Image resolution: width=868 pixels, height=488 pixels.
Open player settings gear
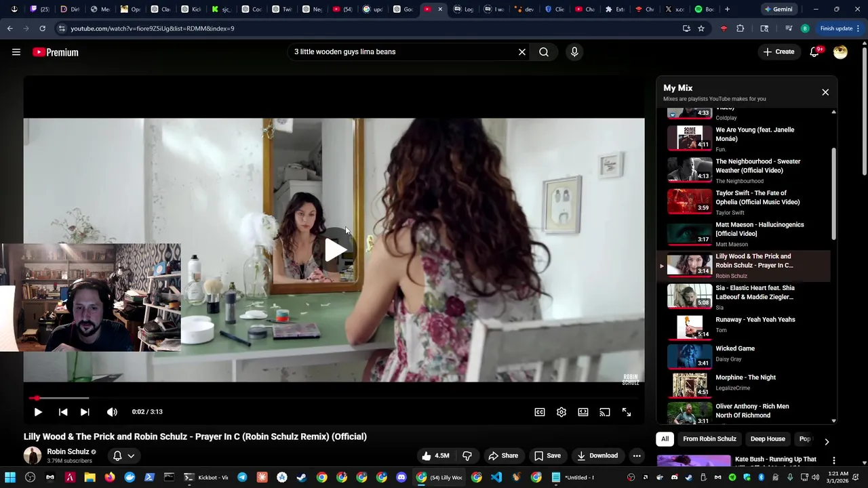[x=561, y=412]
